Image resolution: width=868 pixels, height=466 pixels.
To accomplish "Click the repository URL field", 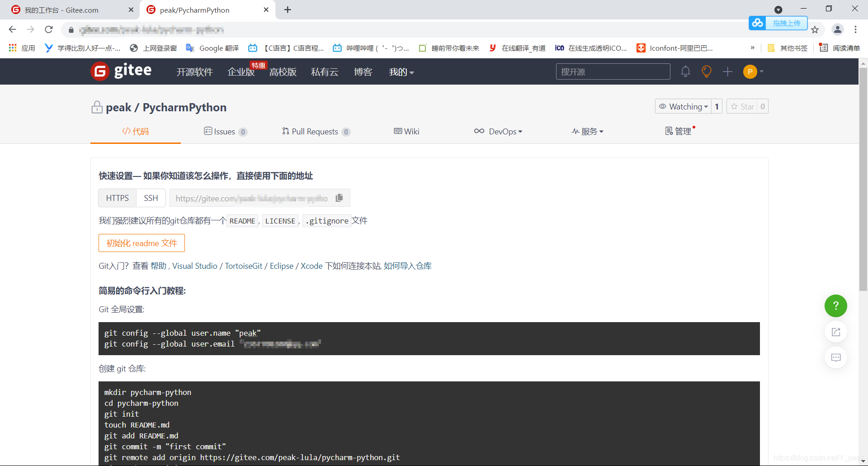I will coord(251,198).
